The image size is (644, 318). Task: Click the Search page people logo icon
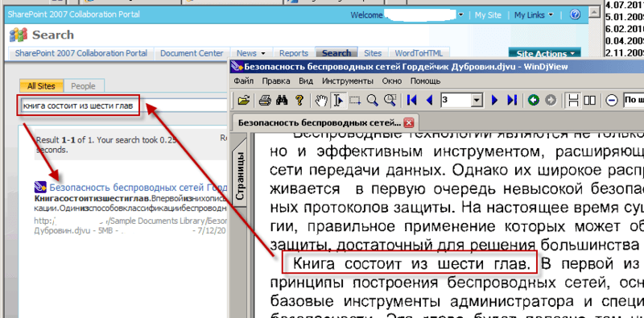tap(19, 35)
